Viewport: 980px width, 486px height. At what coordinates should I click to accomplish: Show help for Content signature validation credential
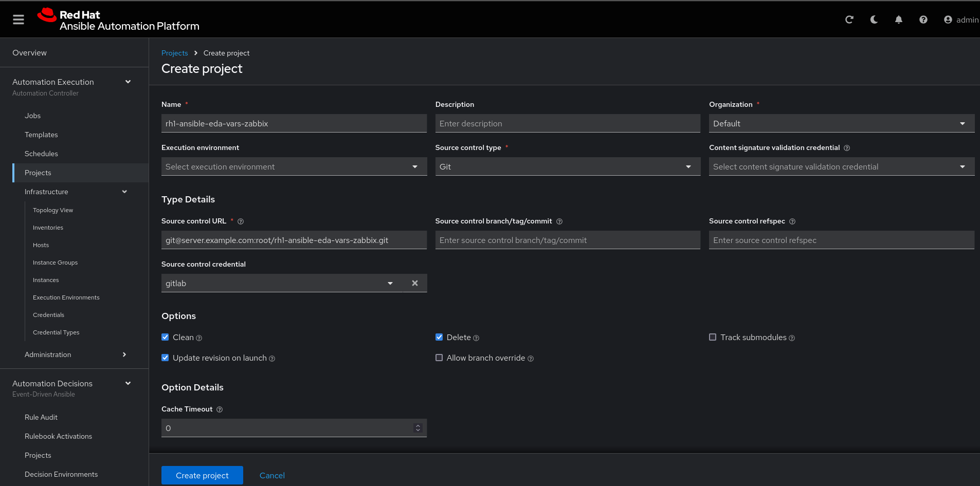click(x=847, y=148)
